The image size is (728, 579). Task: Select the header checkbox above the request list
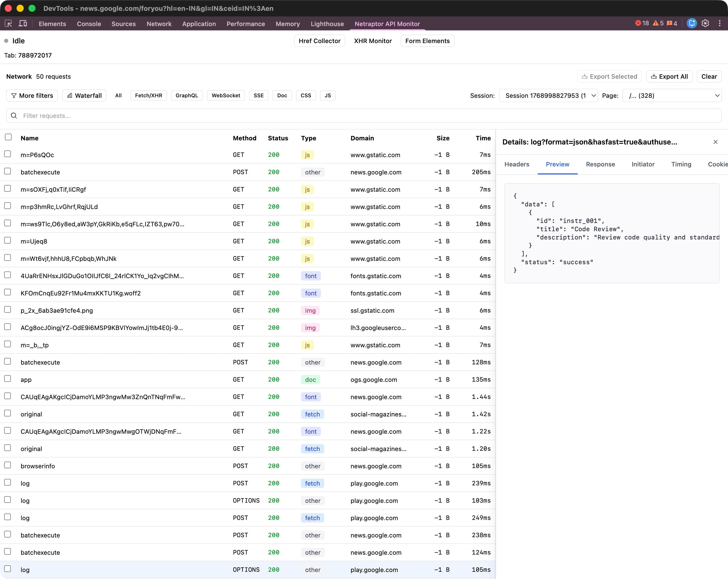(x=8, y=137)
